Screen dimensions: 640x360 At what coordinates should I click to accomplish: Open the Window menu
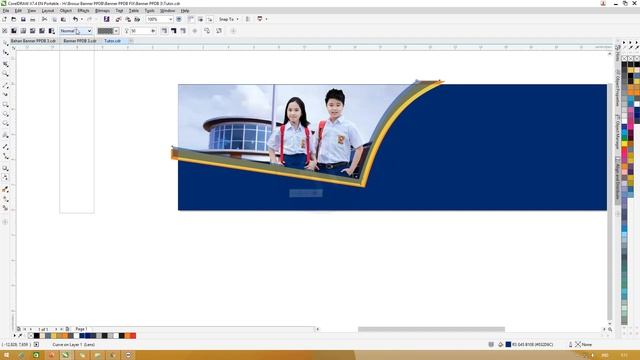coord(167,11)
